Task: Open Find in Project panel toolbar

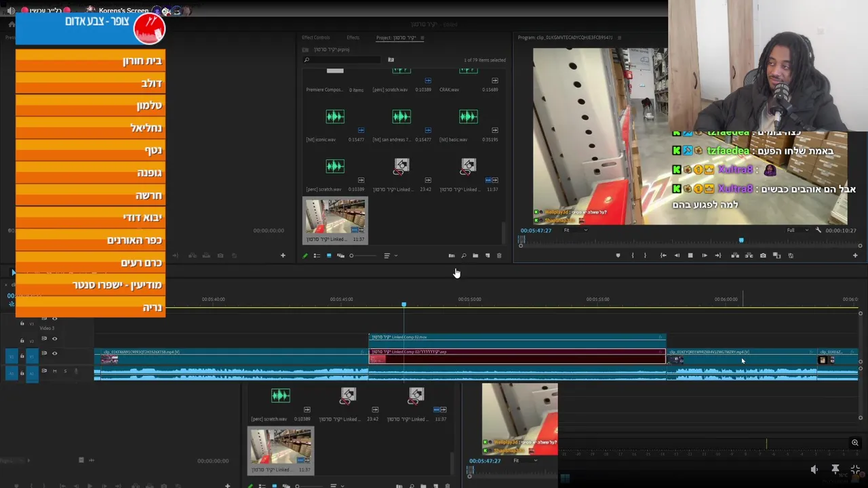Action: 464,256
